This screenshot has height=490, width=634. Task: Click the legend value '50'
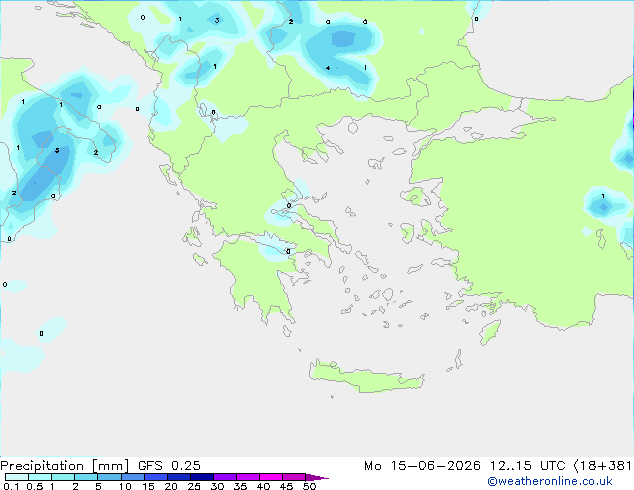coord(309,486)
